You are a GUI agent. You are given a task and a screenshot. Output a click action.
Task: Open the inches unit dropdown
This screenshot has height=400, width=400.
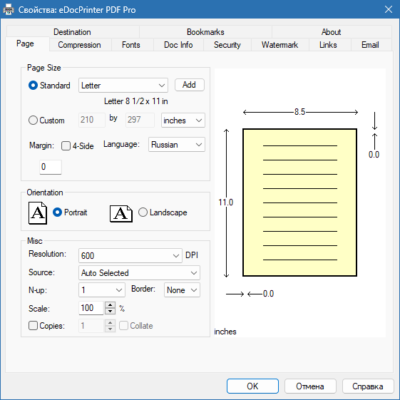[183, 120]
